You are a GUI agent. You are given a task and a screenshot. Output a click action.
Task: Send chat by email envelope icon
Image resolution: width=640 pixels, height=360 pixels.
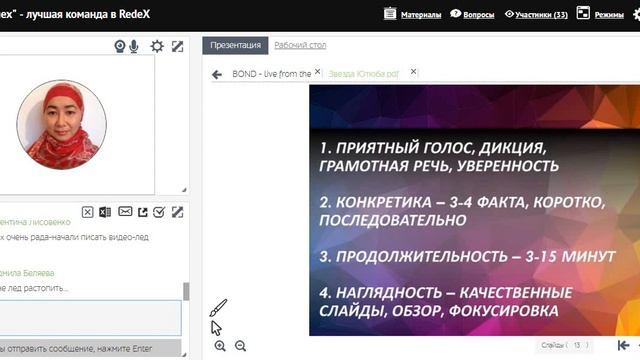pyautogui.click(x=125, y=211)
